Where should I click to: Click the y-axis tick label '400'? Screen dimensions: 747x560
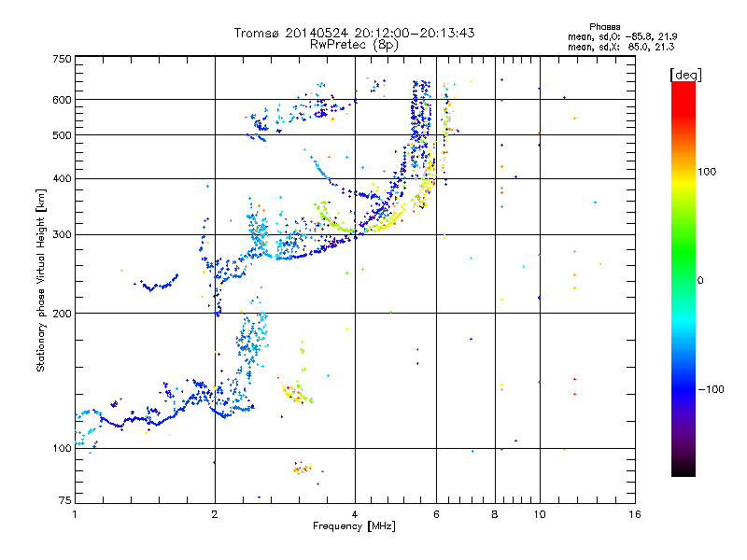click(62, 178)
